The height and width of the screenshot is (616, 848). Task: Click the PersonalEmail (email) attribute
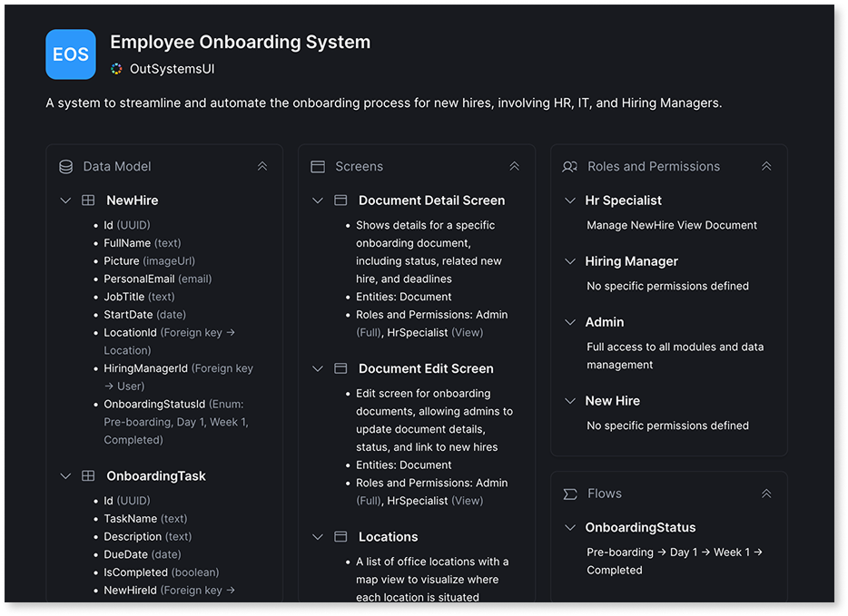coord(158,279)
